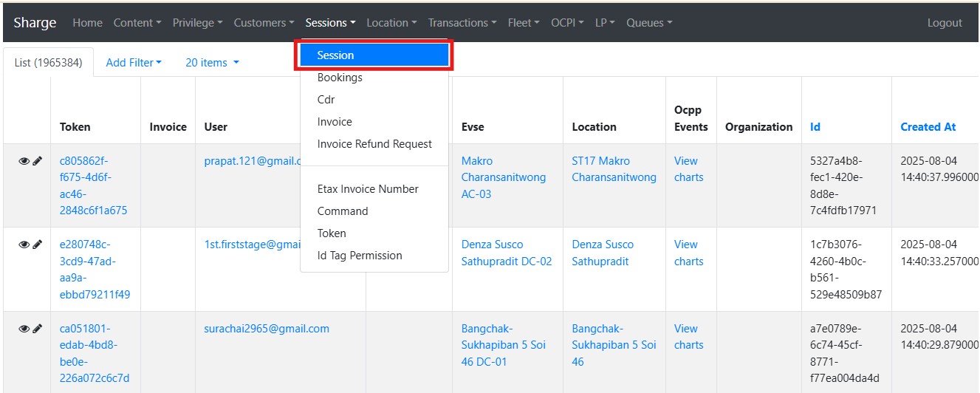Edit the 1st.firststage session via pencil icon
This screenshot has height=393, width=980.
pos(38,245)
